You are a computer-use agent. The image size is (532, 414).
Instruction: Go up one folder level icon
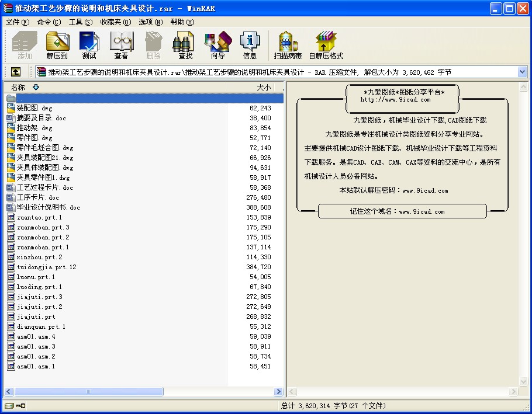click(16, 72)
